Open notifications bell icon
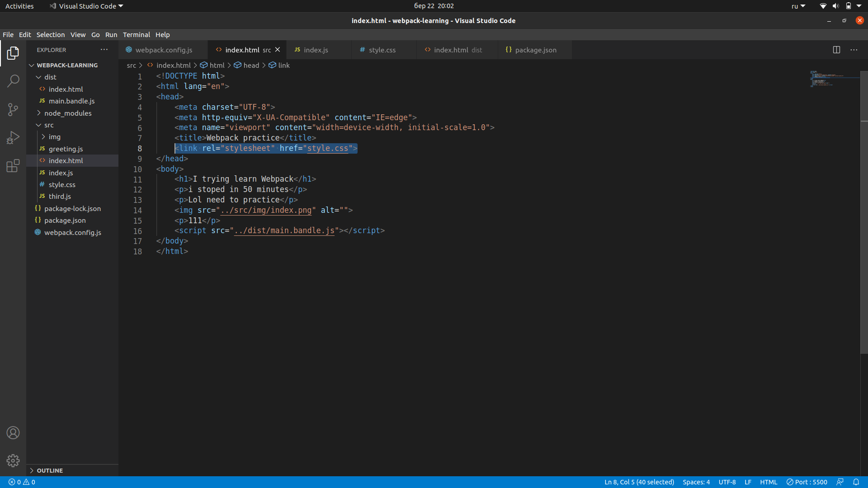The height and width of the screenshot is (488, 868). click(x=856, y=482)
